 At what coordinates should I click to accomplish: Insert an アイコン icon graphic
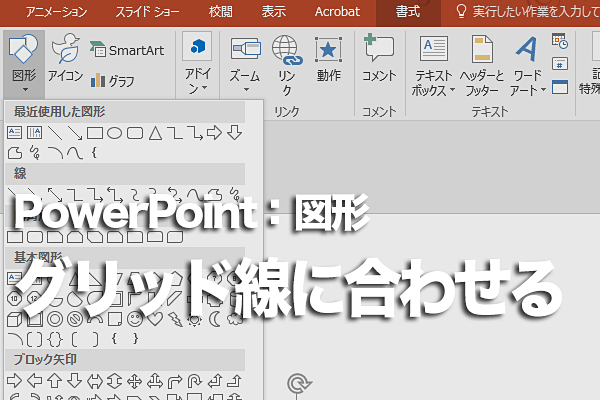point(65,57)
